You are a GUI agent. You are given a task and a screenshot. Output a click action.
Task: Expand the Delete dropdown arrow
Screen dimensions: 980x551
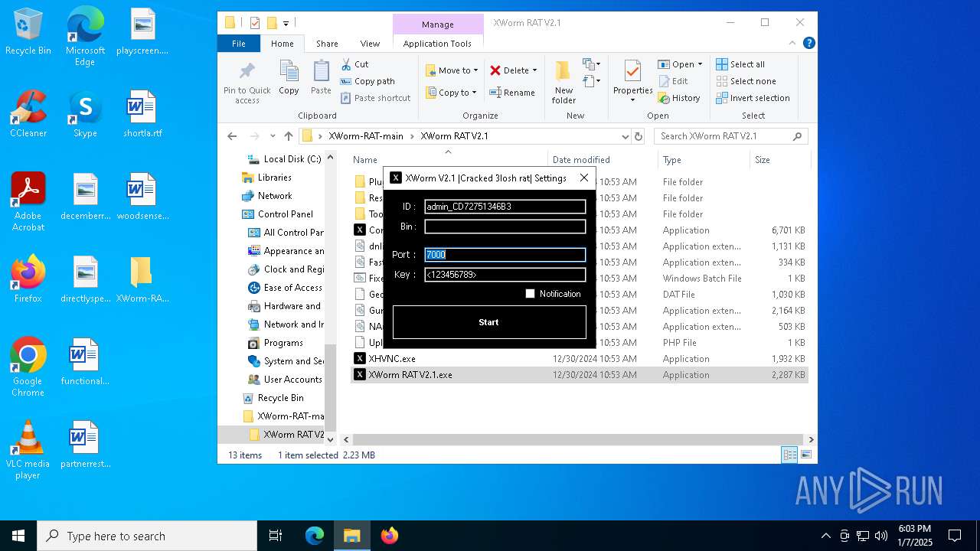[534, 70]
